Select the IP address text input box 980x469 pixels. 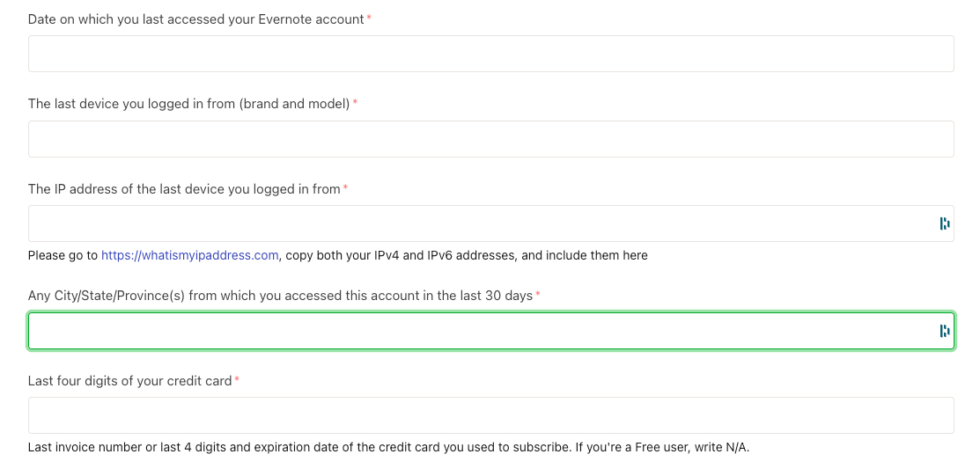point(480,224)
